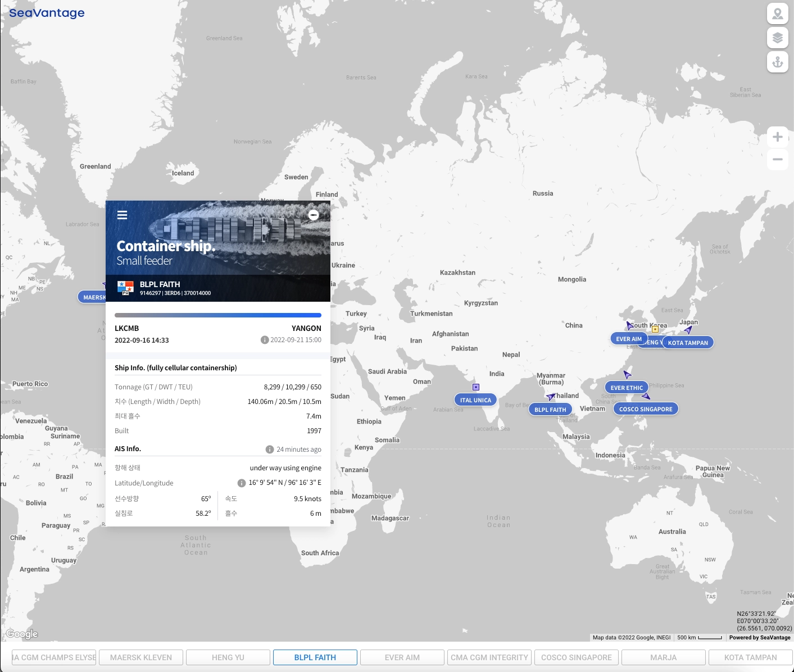Select the BLPL FAITH vessel tab

[x=315, y=657]
